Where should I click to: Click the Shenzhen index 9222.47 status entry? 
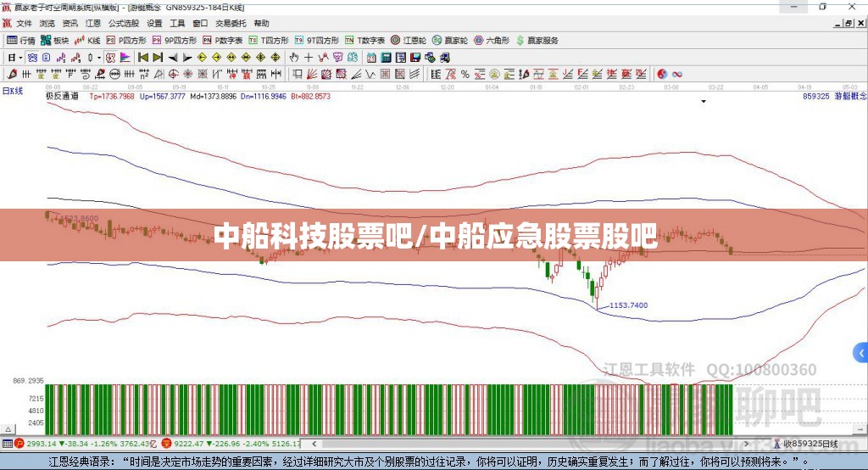pyautogui.click(x=231, y=444)
